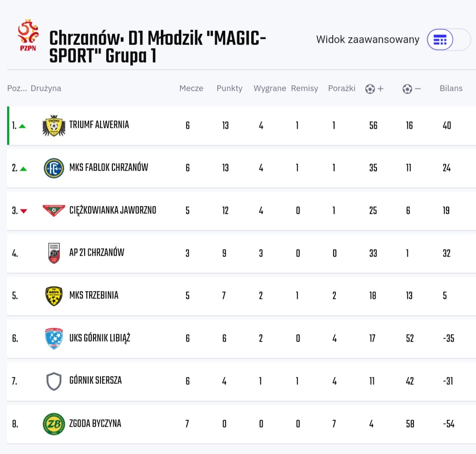This screenshot has width=476, height=454.
Task: Click the Triumf Alwernia team crest
Action: 54,126
